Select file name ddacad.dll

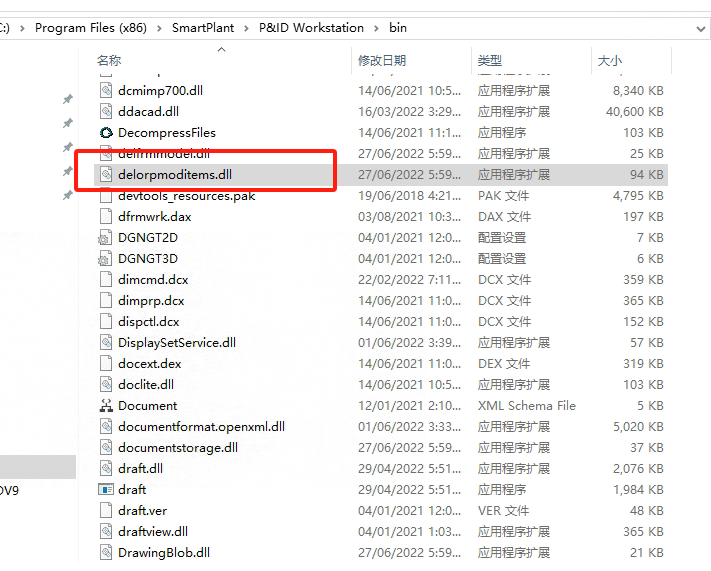click(x=148, y=111)
